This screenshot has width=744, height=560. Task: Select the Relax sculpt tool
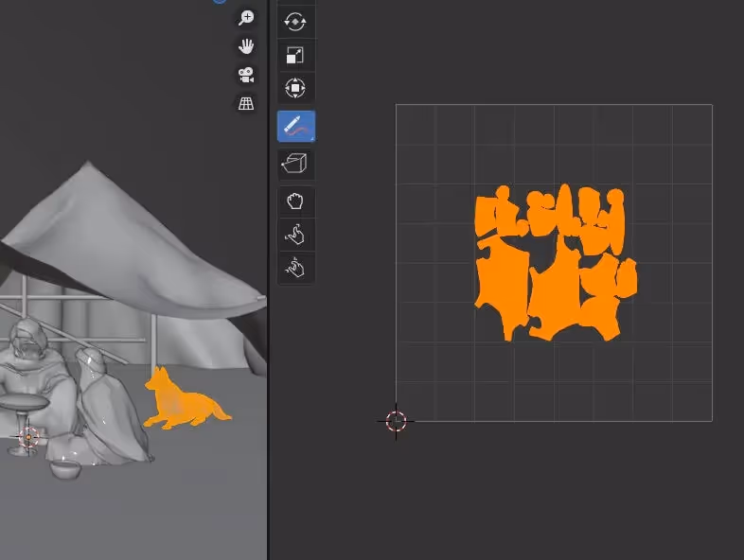coord(295,235)
